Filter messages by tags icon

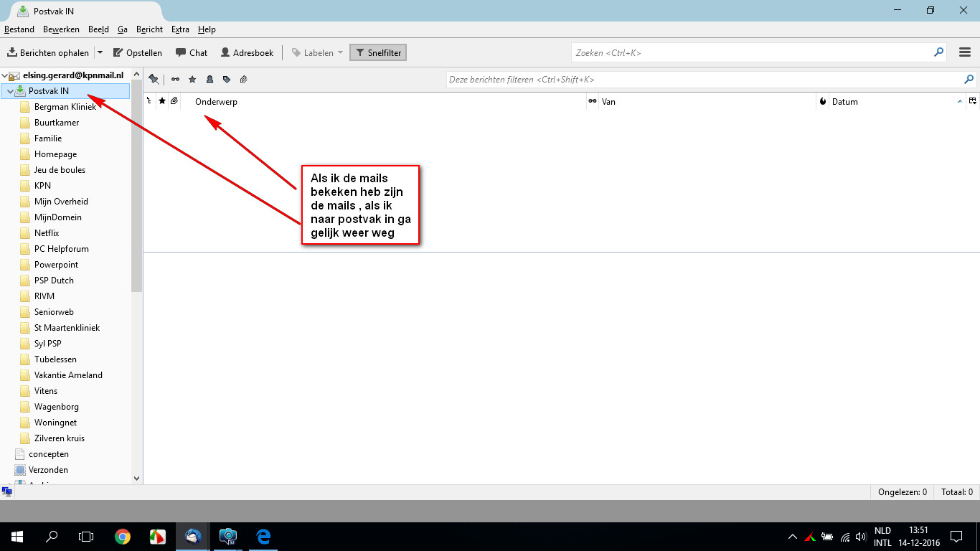click(x=227, y=80)
